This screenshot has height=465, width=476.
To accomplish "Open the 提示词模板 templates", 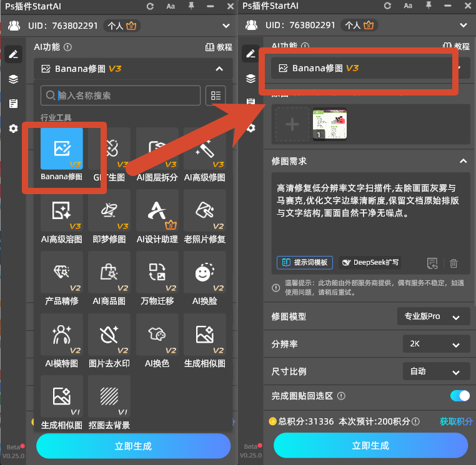I will point(305,262).
